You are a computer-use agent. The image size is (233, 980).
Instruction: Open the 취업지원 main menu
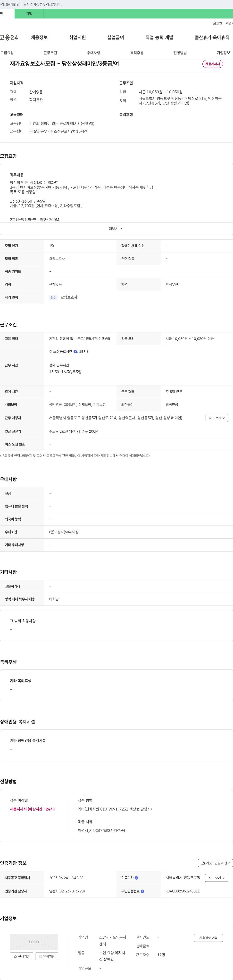[77, 37]
